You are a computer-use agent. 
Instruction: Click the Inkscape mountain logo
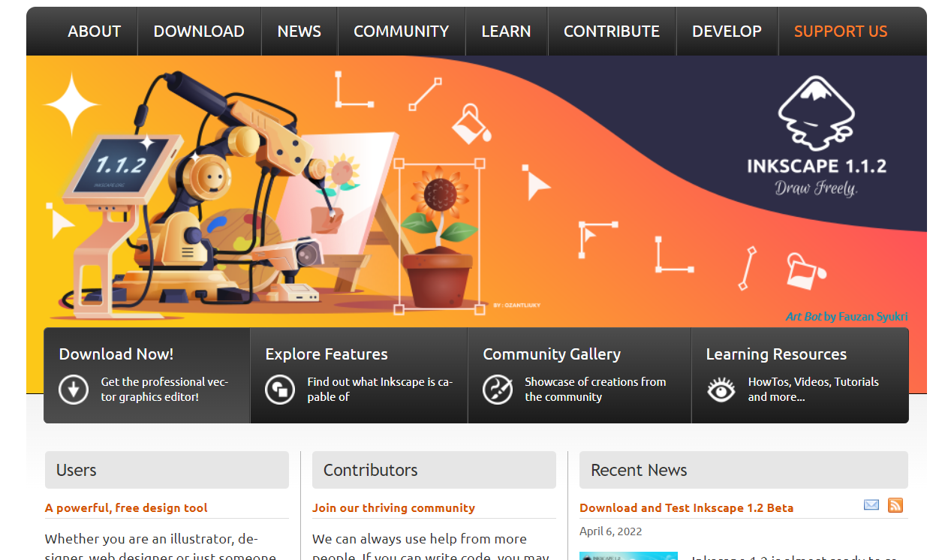tap(817, 114)
